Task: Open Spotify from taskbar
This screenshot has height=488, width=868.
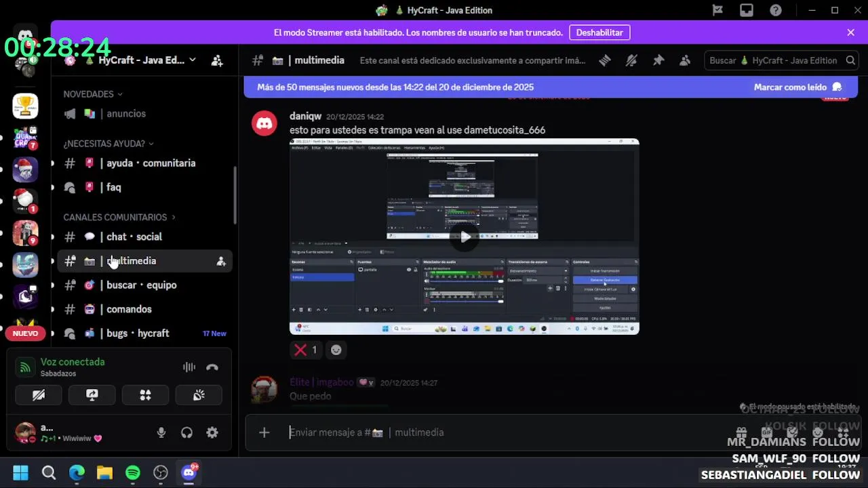Action: (133, 472)
